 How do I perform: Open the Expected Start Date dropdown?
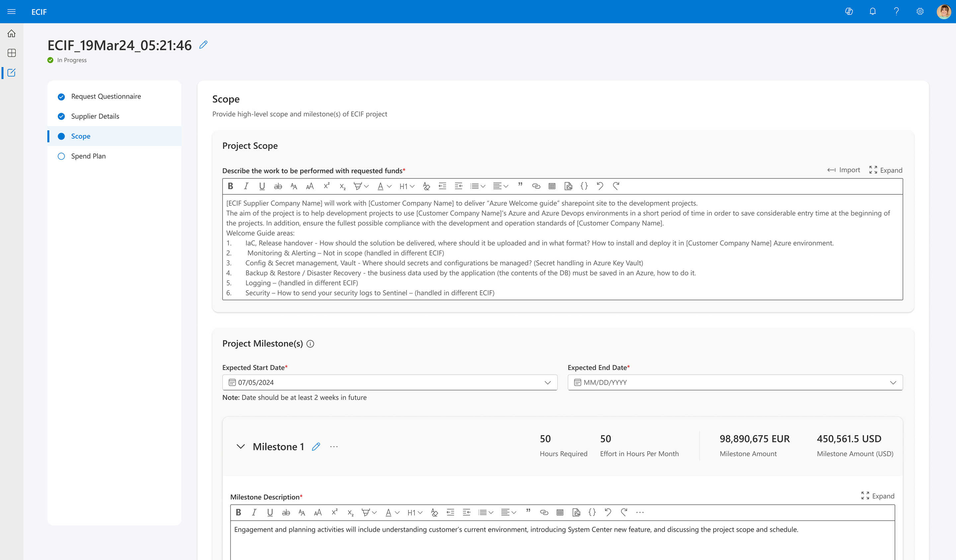point(547,383)
